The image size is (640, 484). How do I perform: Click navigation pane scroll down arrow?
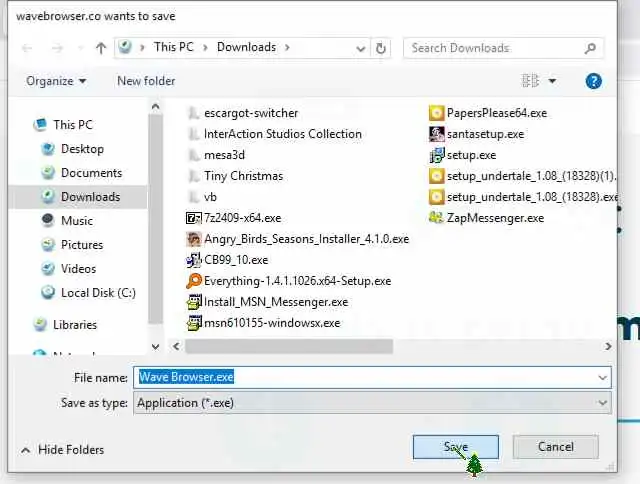[155, 347]
